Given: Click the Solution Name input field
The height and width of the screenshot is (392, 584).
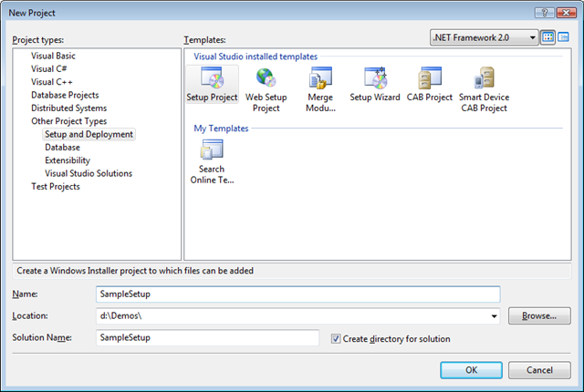Looking at the screenshot, I should click(207, 337).
